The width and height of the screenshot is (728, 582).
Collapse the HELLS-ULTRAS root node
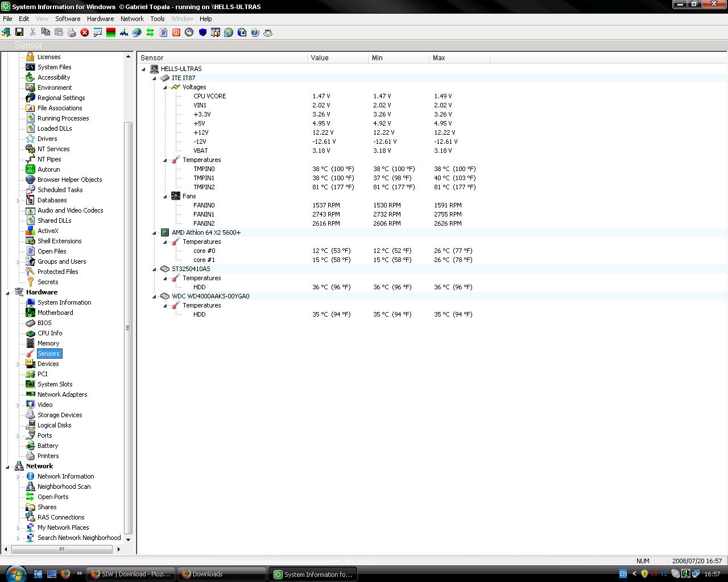[143, 69]
